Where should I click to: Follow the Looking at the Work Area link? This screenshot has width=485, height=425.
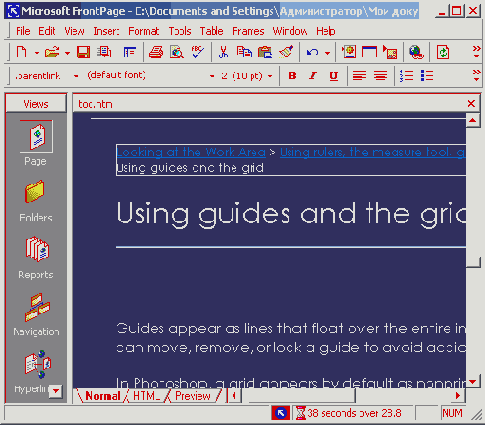point(191,152)
